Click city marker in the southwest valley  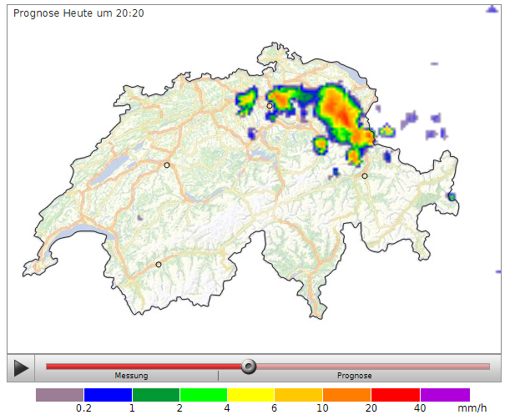click(x=159, y=265)
